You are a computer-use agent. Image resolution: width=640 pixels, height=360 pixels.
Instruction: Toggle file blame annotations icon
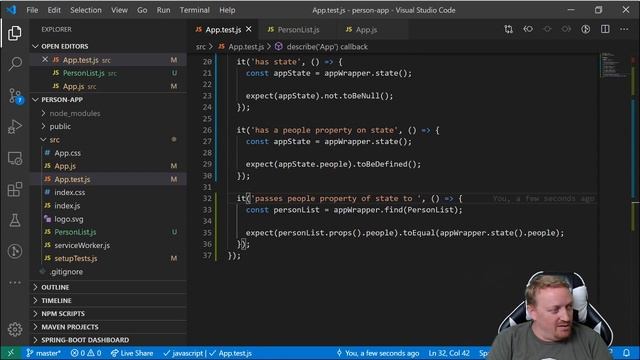586,29
